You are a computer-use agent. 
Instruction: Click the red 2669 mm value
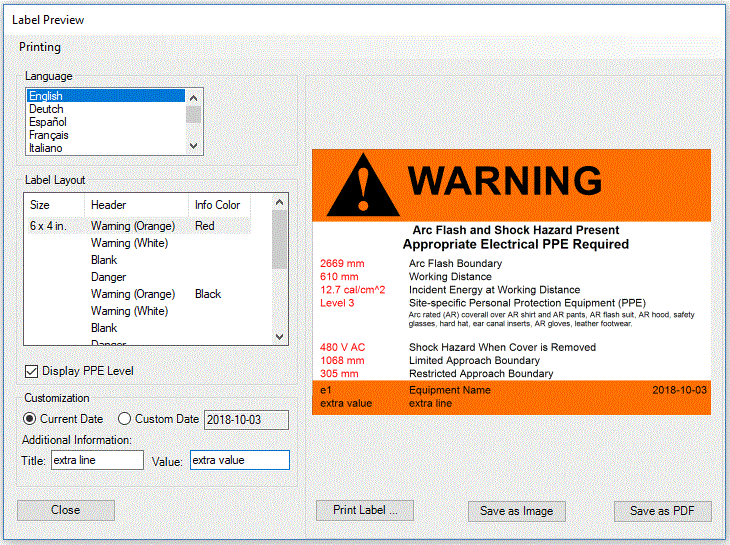coord(342,263)
